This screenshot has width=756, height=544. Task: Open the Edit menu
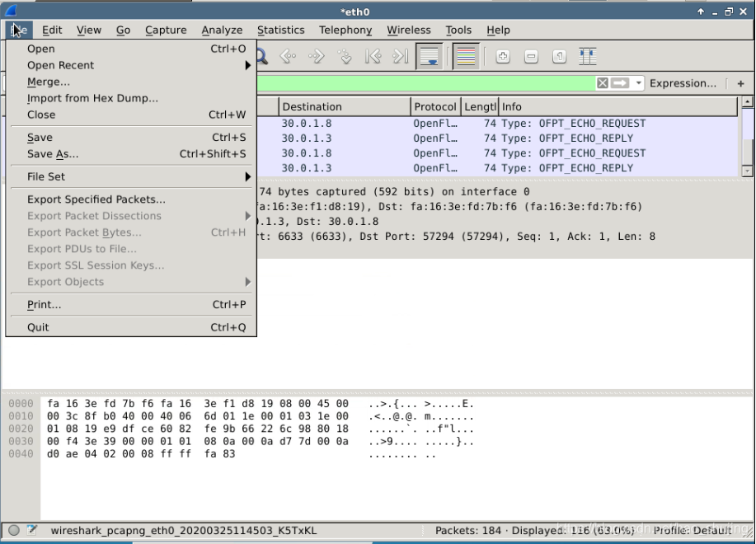tap(52, 30)
